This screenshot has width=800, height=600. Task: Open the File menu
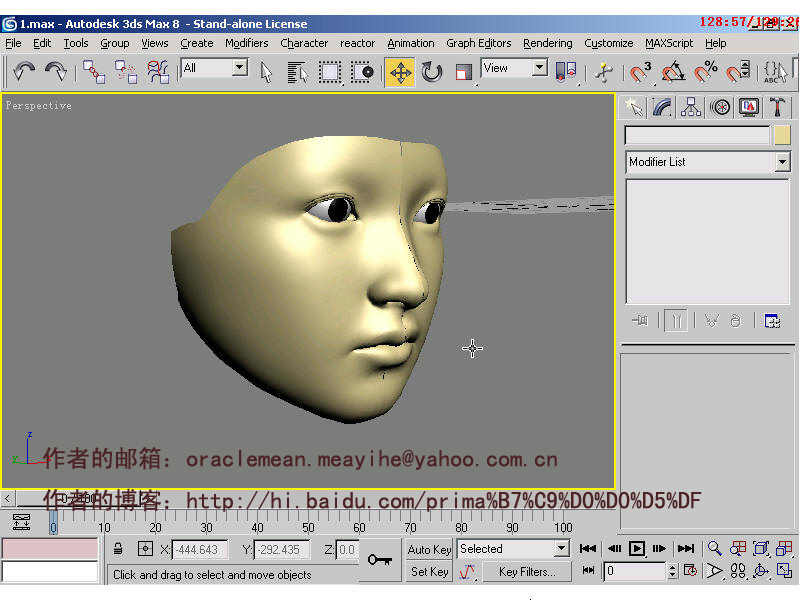[13, 43]
